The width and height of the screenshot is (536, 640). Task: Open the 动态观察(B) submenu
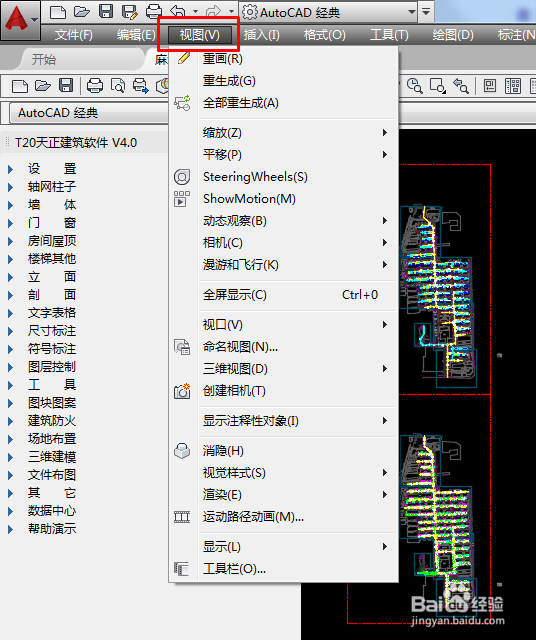[x=284, y=221]
